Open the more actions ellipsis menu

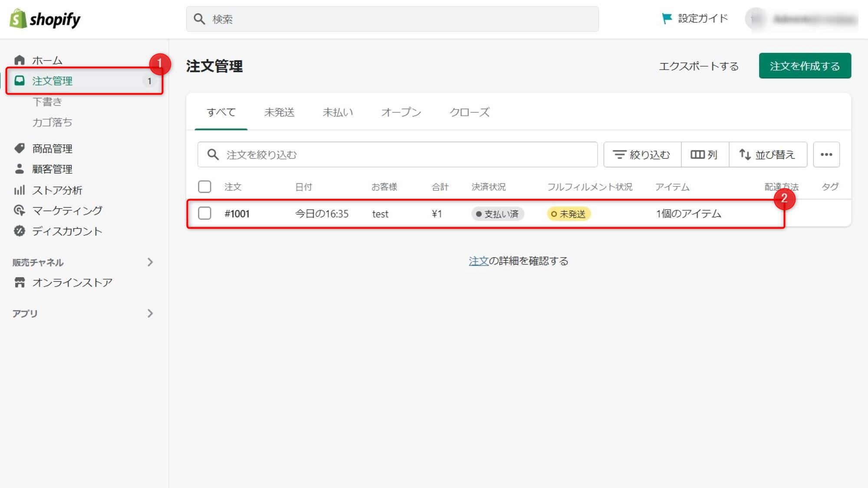pos(826,154)
